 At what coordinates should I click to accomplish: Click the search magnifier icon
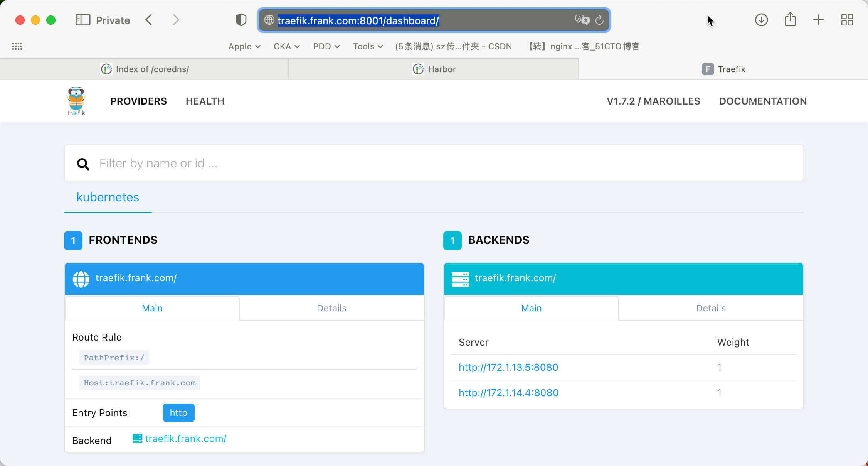83,164
